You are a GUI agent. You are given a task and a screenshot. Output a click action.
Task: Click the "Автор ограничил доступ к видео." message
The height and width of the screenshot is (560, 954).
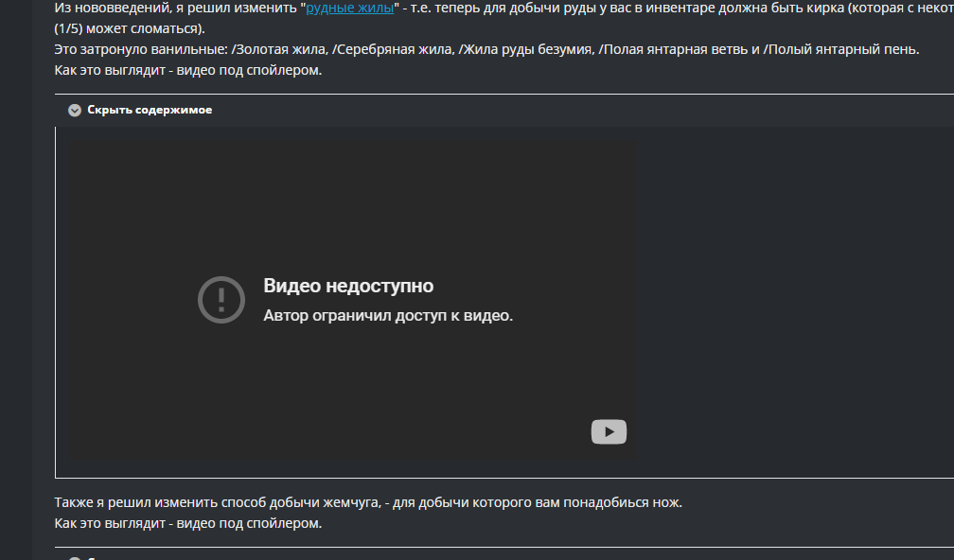(x=388, y=316)
